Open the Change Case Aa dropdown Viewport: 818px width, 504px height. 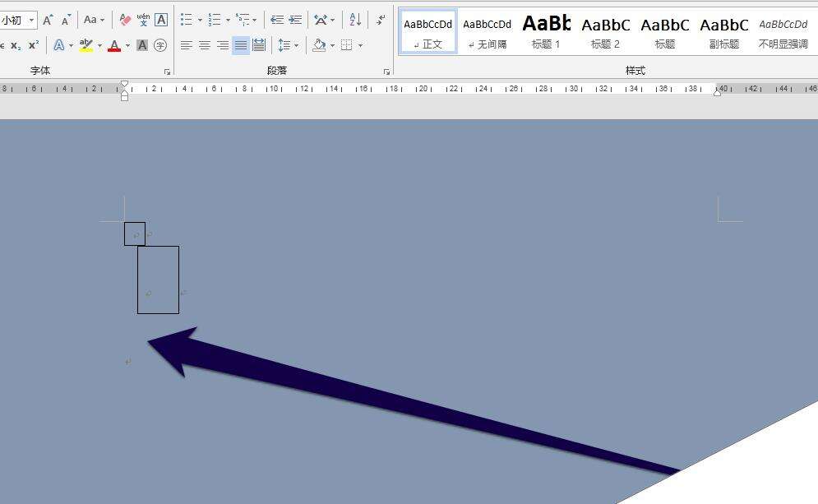pos(94,21)
